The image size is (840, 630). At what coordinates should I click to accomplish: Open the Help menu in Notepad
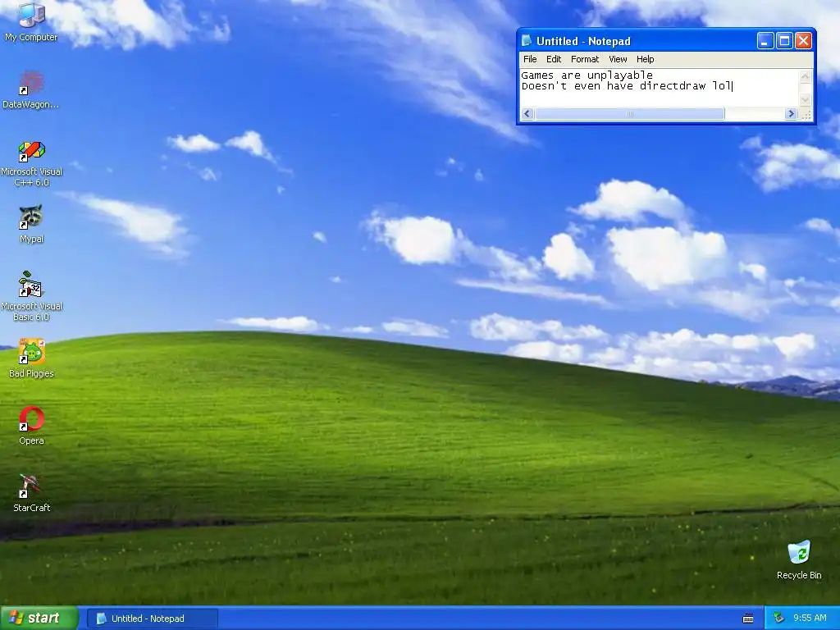(645, 59)
